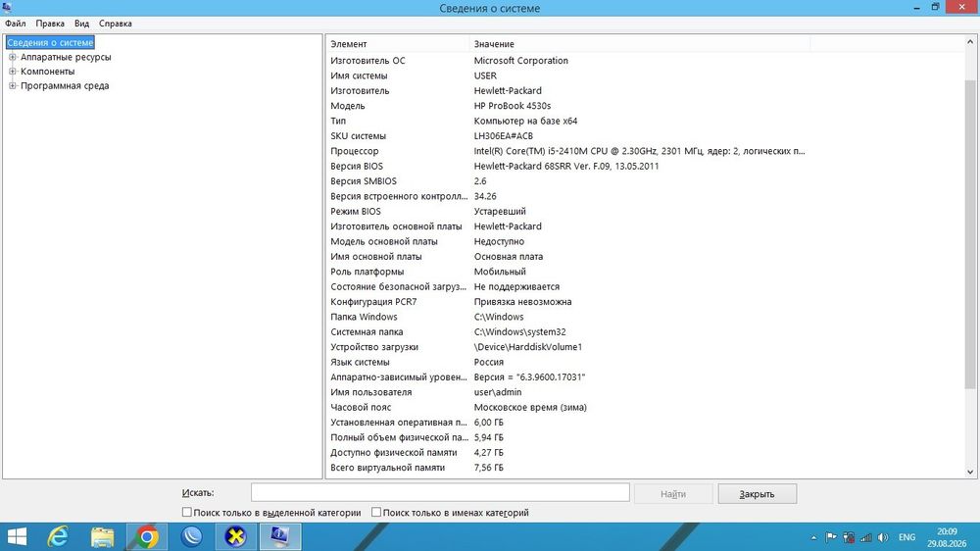The image size is (980, 551).
Task: Select the Системная папка row
Action: click(x=567, y=331)
